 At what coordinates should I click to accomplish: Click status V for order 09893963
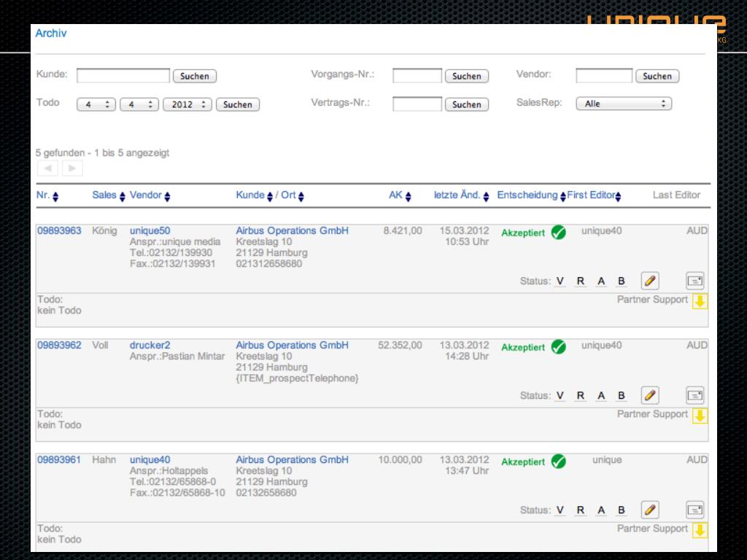pyautogui.click(x=560, y=281)
